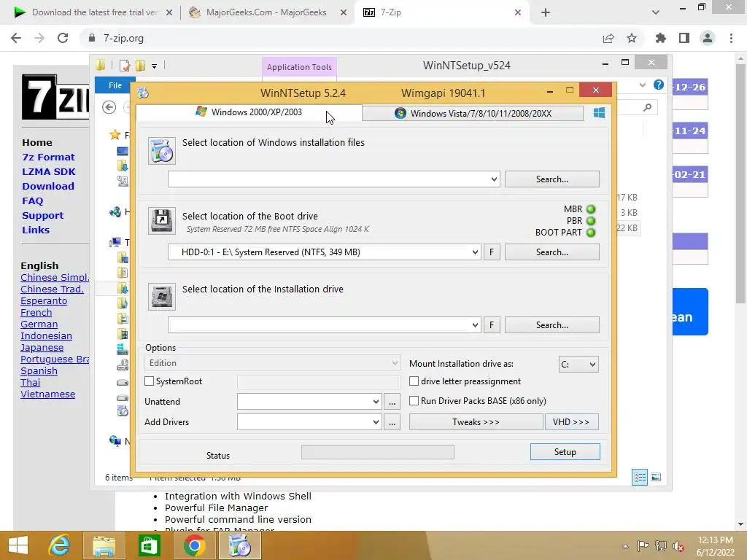This screenshot has width=747, height=560.
Task: Browse for Add Drivers folder ellipsis button
Action: point(392,422)
